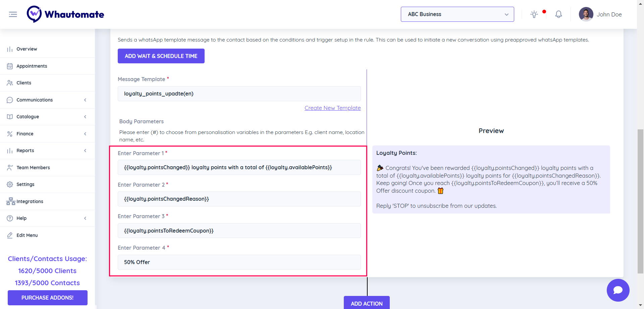Screen dimensions: 644x309
Task: Expand the Reports submenu
Action: click(85, 150)
